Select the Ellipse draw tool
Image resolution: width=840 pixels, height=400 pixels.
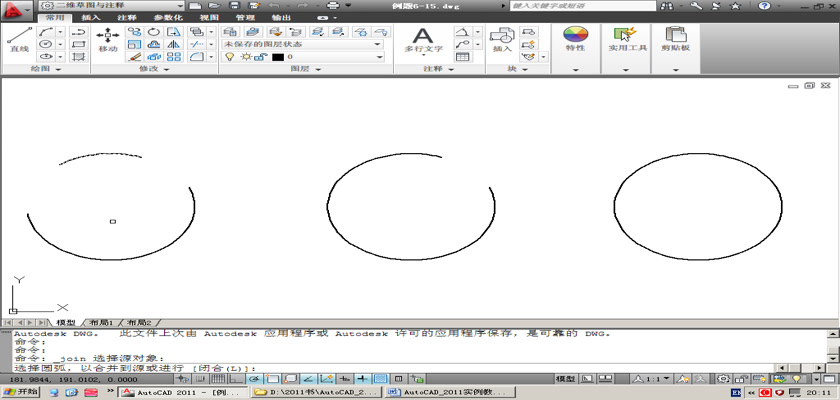(47, 57)
